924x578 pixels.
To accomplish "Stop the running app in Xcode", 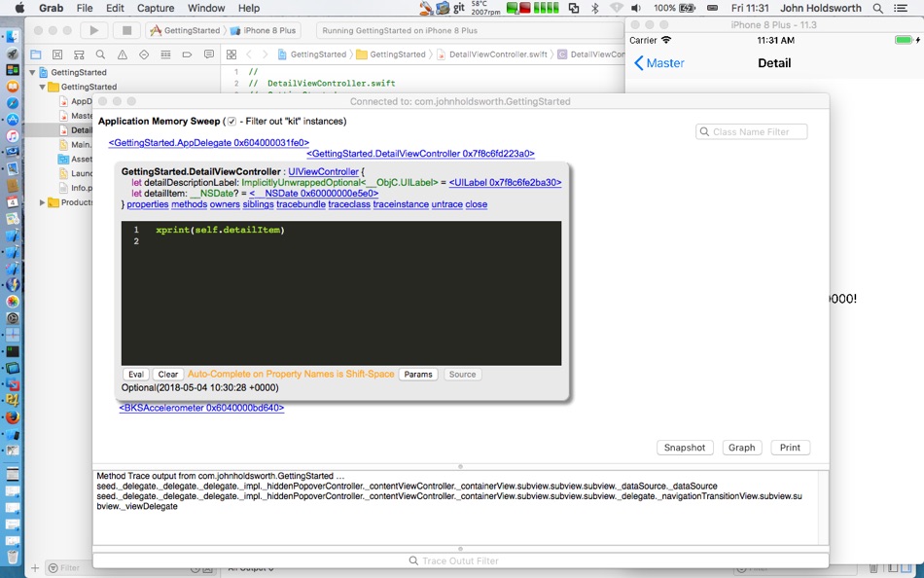I will (x=126, y=30).
